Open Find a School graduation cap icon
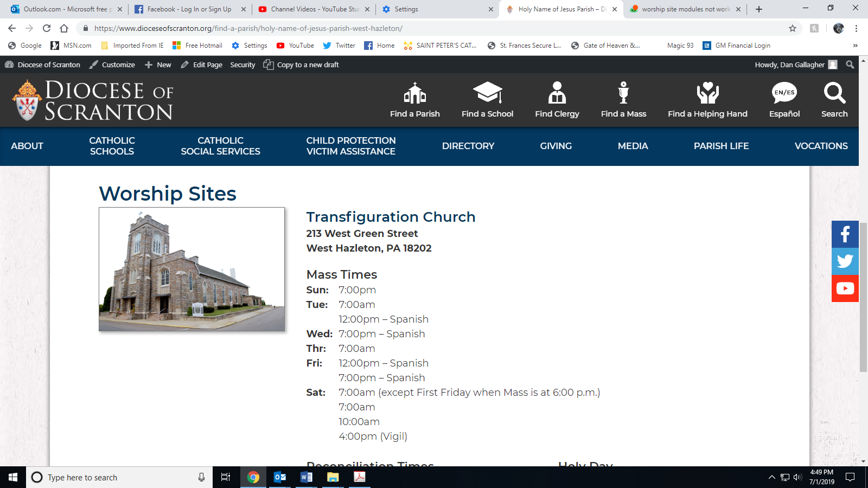868x488 pixels. [x=487, y=93]
